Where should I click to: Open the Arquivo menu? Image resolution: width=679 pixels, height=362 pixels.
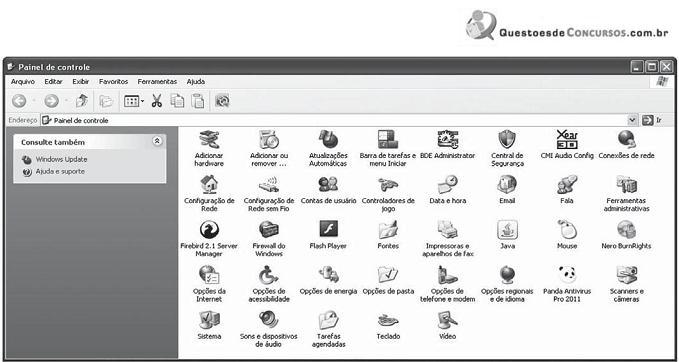23,81
